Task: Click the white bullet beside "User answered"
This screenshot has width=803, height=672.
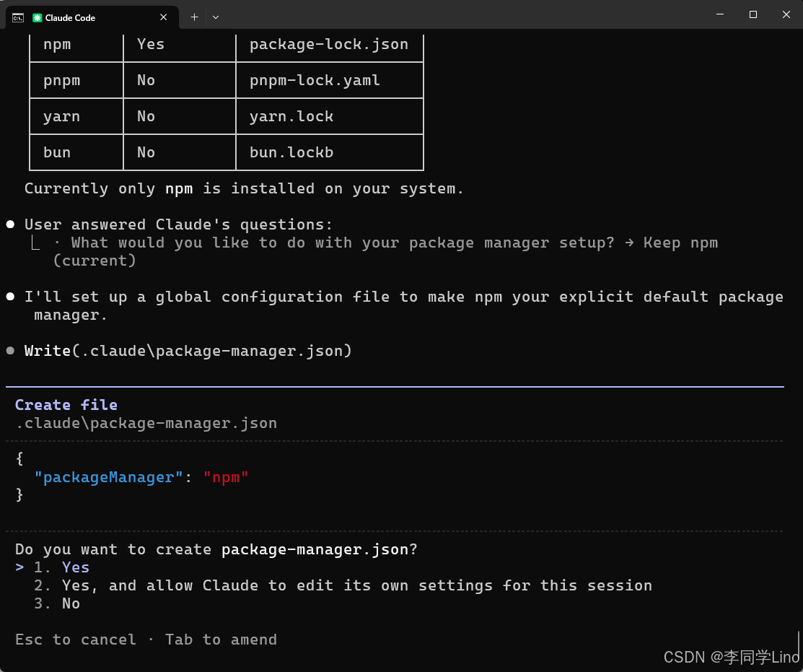Action: click(x=10, y=224)
